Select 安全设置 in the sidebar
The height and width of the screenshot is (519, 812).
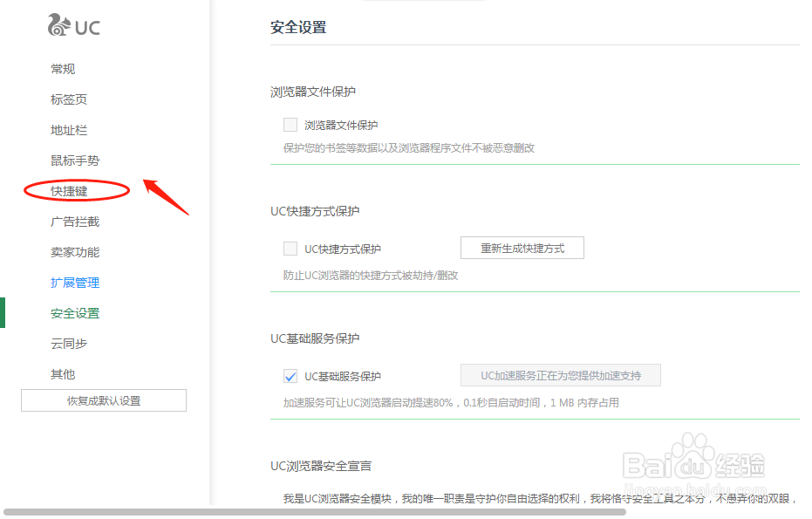(x=75, y=313)
